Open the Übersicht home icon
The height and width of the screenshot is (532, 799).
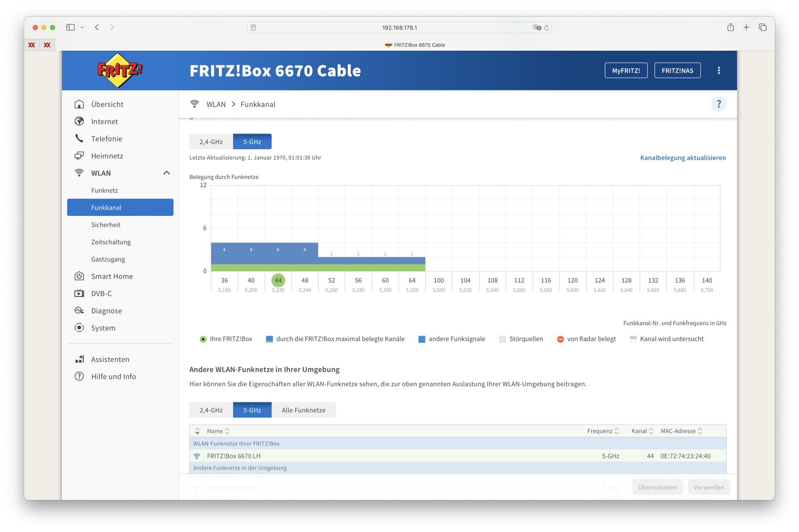(79, 104)
